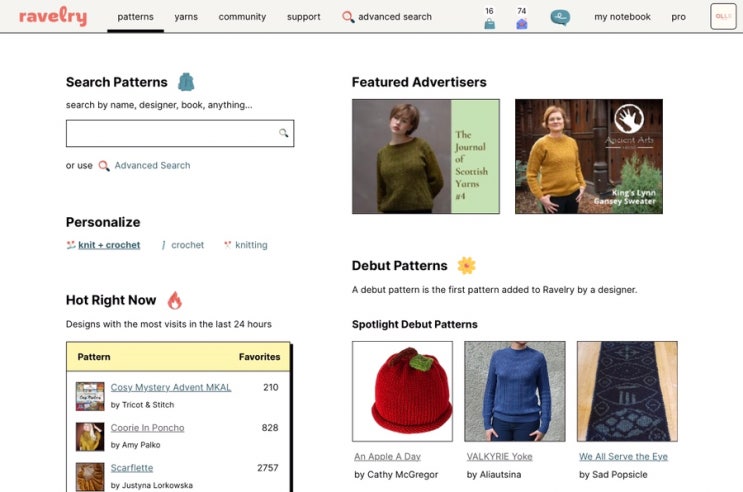The height and width of the screenshot is (492, 743).
Task: Click the magnifier icon inside search box
Action: pyautogui.click(x=283, y=133)
